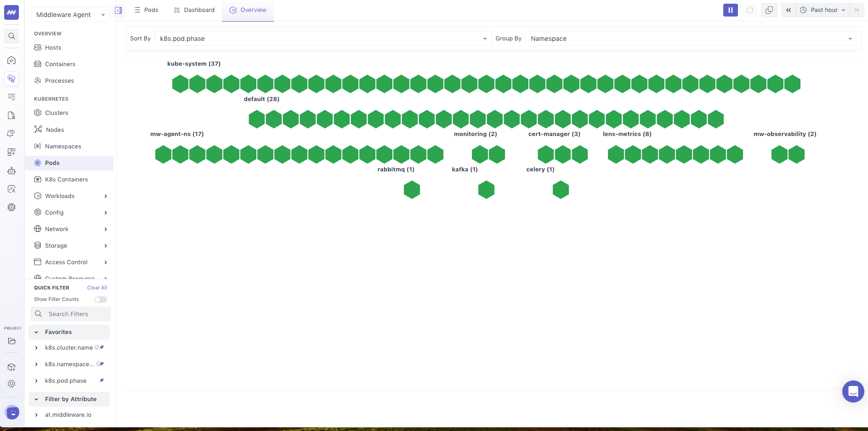Collapse the sidebar panel toggle icon
Viewport: 868px width, 431px height.
tap(119, 10)
